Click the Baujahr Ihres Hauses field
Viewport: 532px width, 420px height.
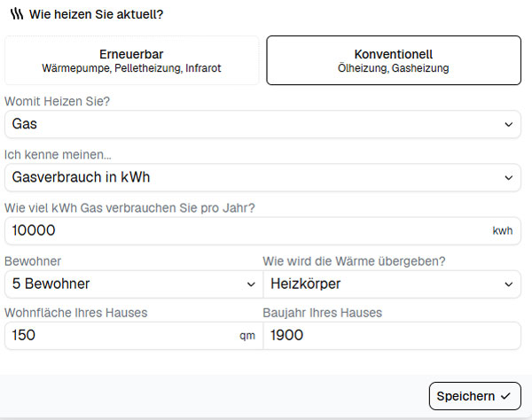point(390,336)
